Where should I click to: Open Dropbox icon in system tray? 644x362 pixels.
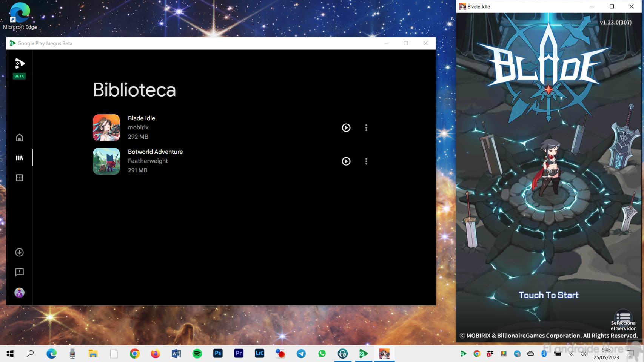pos(490,354)
